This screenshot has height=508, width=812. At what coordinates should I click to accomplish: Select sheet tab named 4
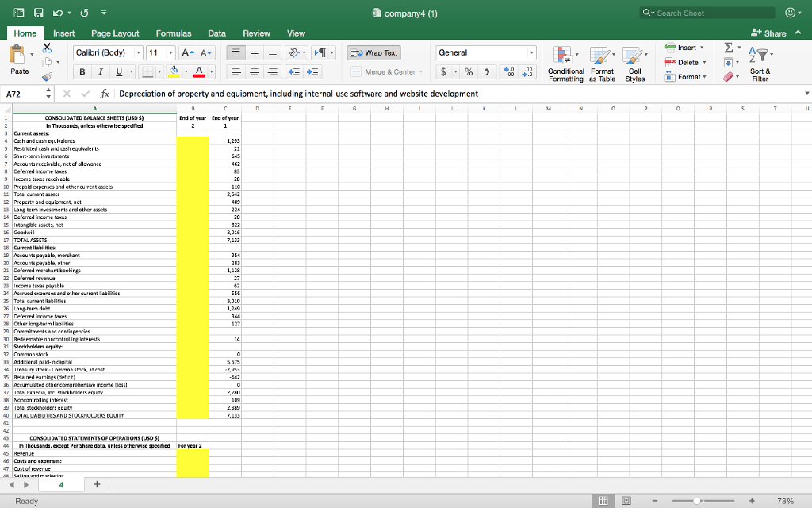pos(61,484)
